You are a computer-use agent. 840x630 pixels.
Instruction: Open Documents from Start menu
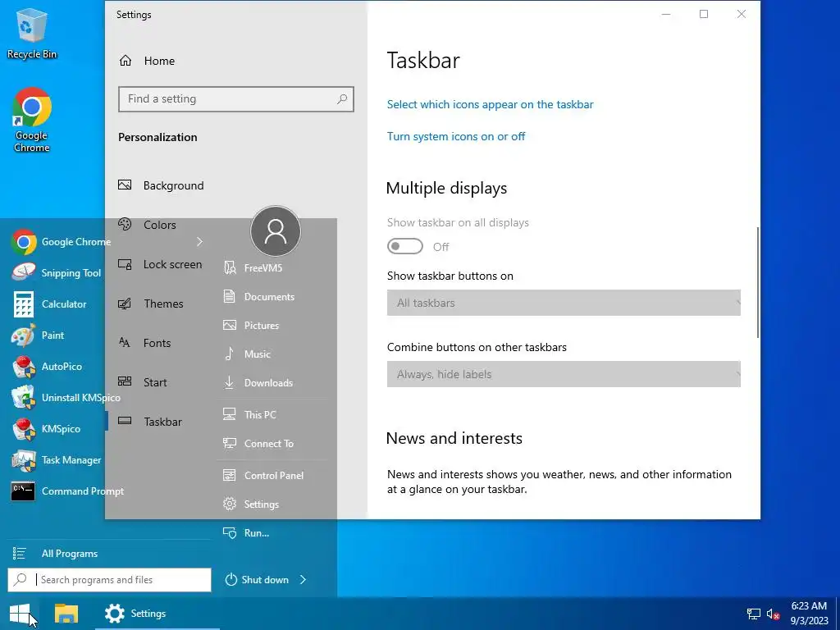point(258,296)
